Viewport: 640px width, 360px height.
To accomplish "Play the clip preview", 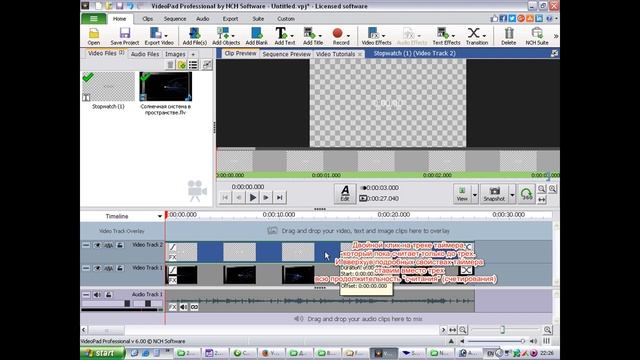I will tap(253, 198).
